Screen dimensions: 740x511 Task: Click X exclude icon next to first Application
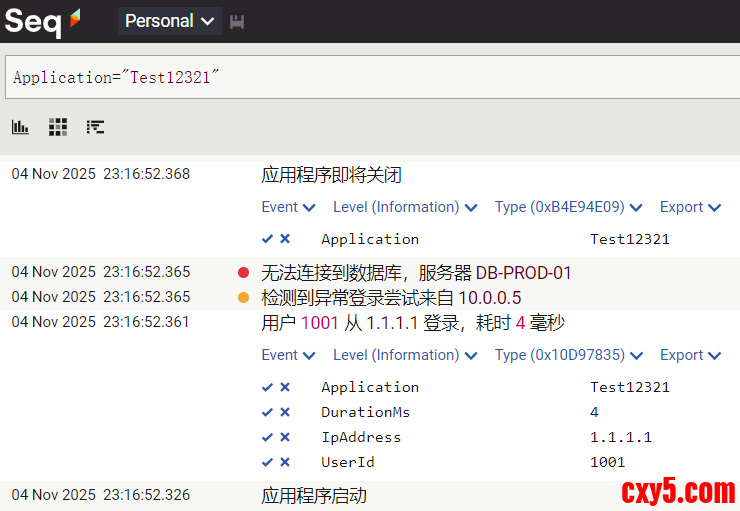[x=285, y=239]
